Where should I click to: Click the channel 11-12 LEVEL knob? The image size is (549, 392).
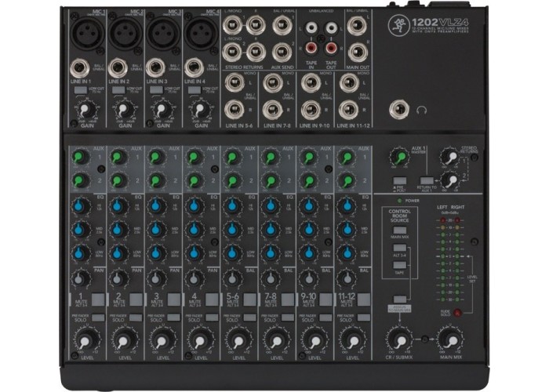pos(353,341)
